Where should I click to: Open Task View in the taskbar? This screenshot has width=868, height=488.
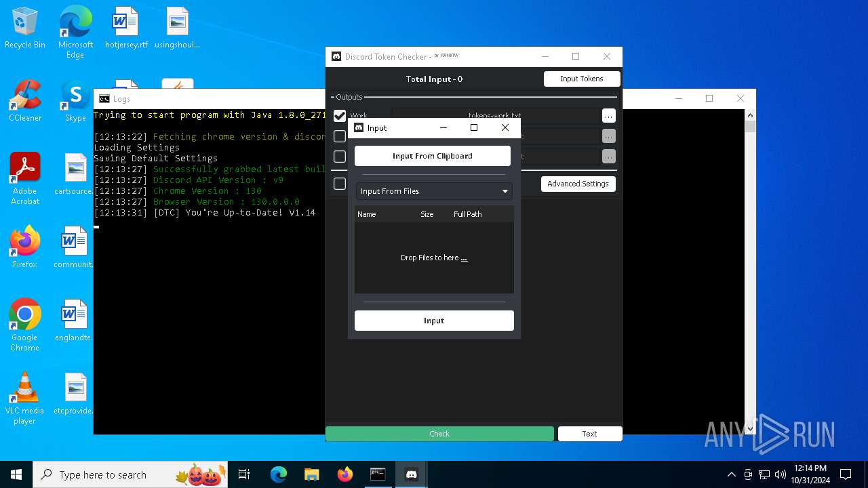[244, 474]
